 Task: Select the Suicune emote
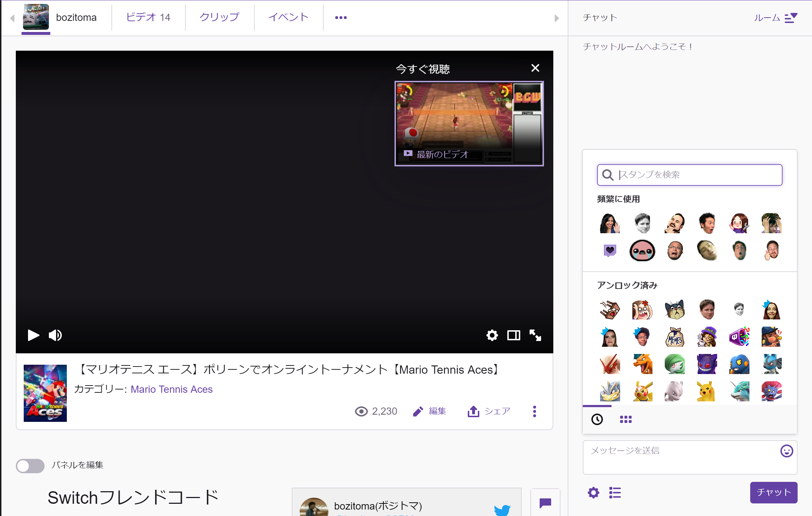(x=739, y=391)
